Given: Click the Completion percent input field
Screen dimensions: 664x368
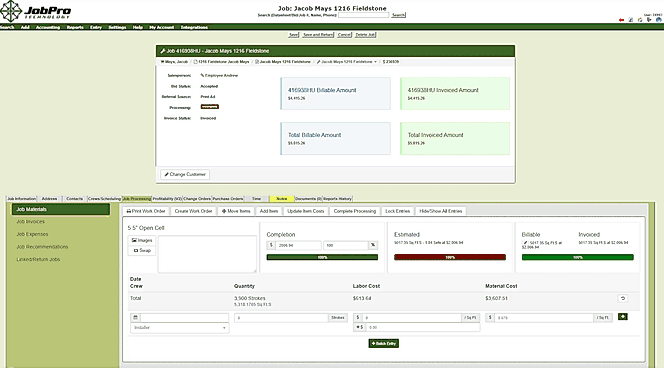Looking at the screenshot, I should [x=346, y=245].
